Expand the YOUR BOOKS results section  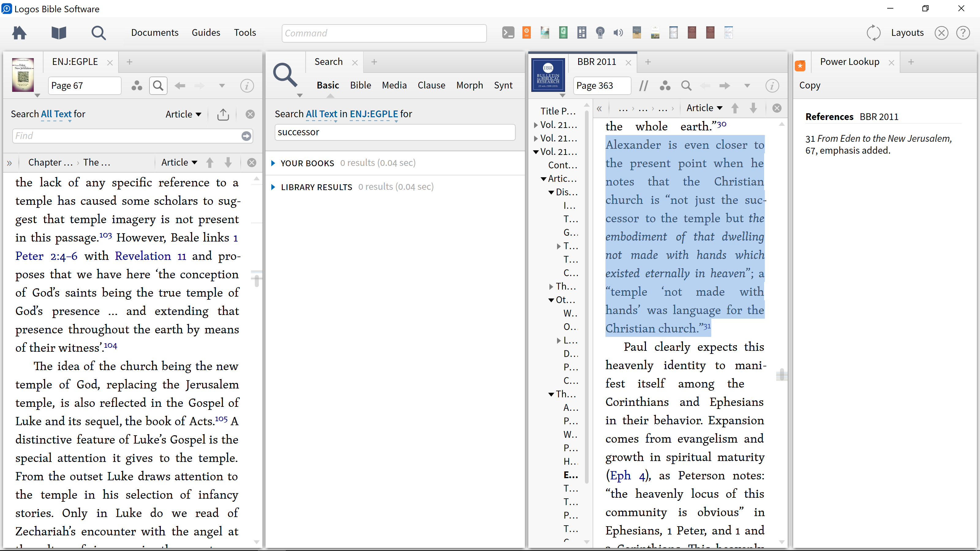(x=273, y=163)
